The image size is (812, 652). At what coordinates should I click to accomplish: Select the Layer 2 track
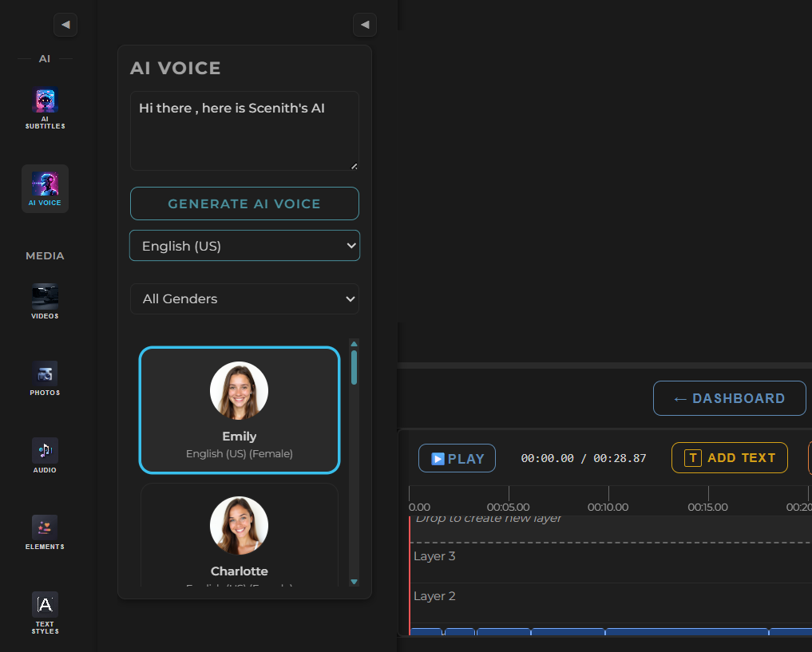[611, 603]
